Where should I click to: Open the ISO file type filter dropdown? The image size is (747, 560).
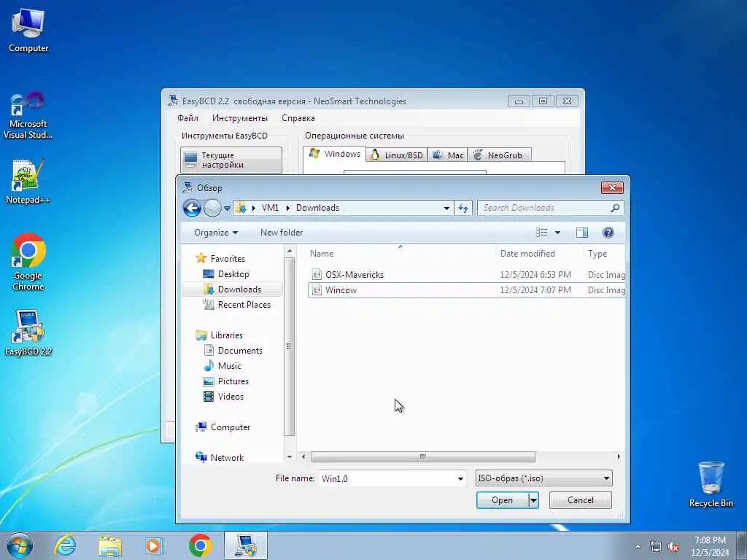coord(543,478)
